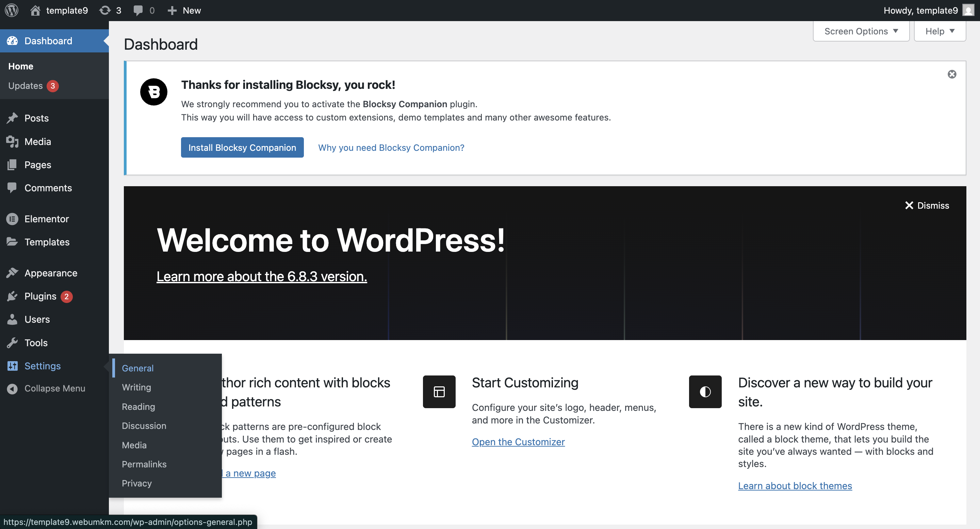Click the WordPress logo in admin bar
Viewport: 980px width, 529px height.
[x=12, y=10]
